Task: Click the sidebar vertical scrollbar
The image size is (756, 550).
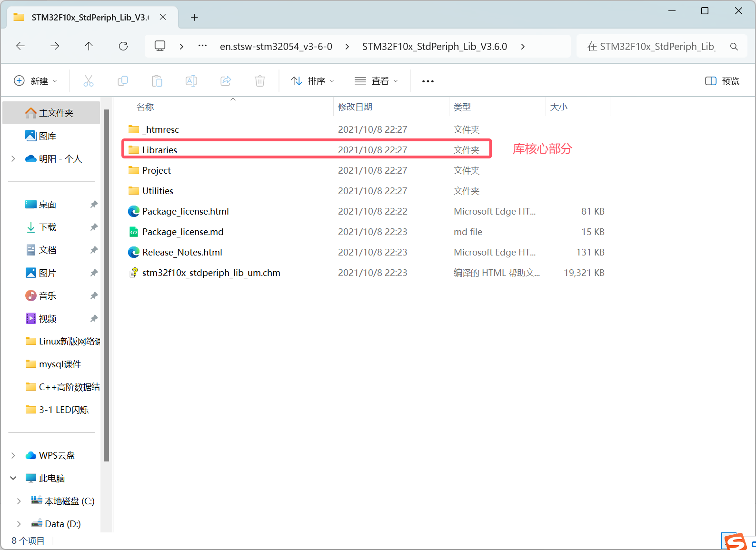Action: click(107, 285)
